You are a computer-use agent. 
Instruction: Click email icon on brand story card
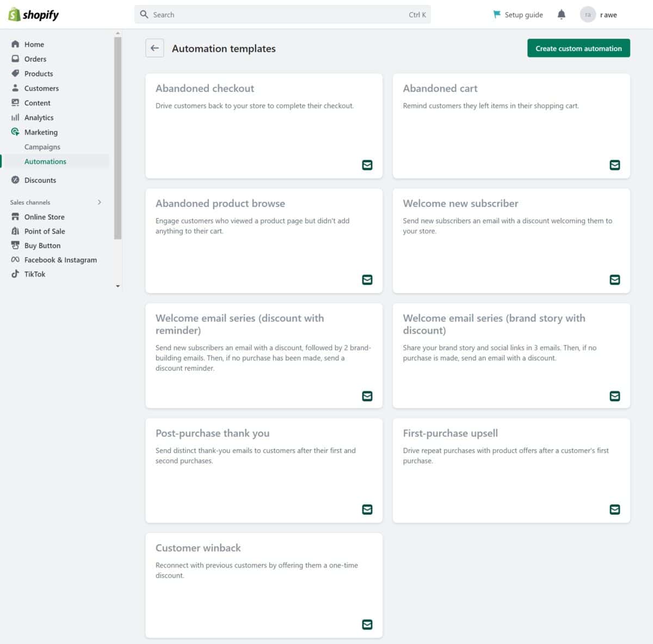(x=615, y=396)
